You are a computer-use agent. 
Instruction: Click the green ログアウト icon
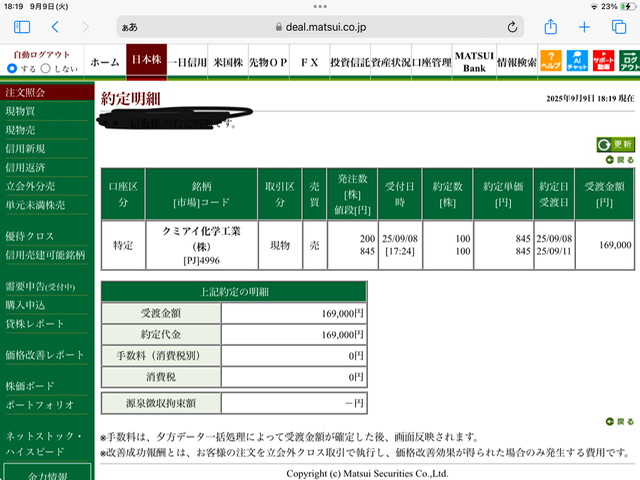click(x=629, y=61)
